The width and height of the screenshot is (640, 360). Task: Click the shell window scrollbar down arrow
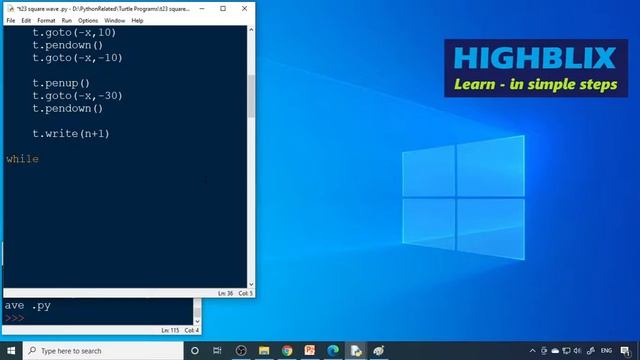(x=197, y=322)
